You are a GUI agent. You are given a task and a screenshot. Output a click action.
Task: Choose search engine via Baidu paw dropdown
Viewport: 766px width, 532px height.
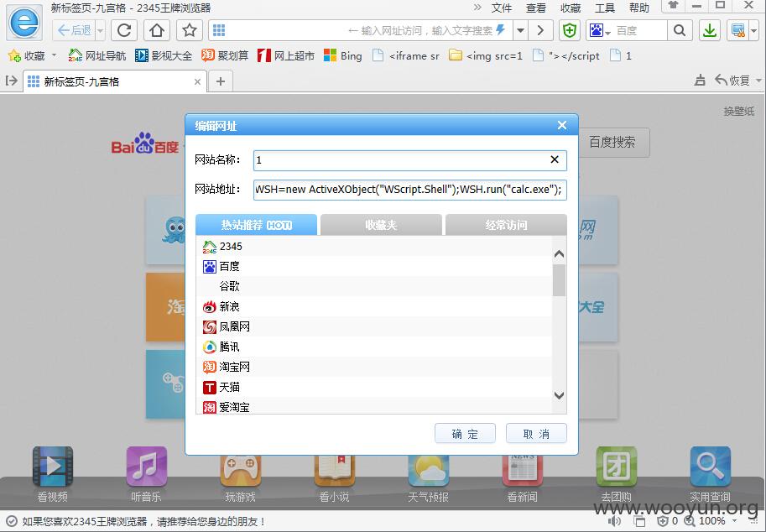600,30
